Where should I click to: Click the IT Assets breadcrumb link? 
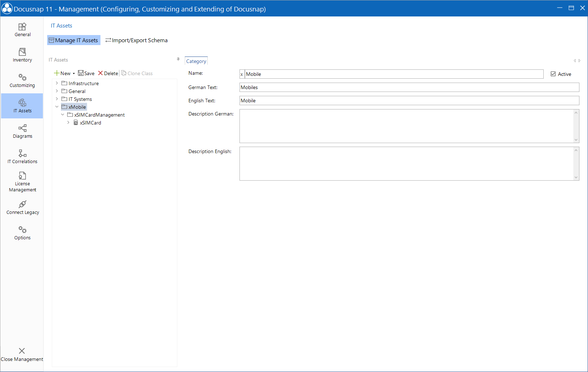pyautogui.click(x=61, y=25)
